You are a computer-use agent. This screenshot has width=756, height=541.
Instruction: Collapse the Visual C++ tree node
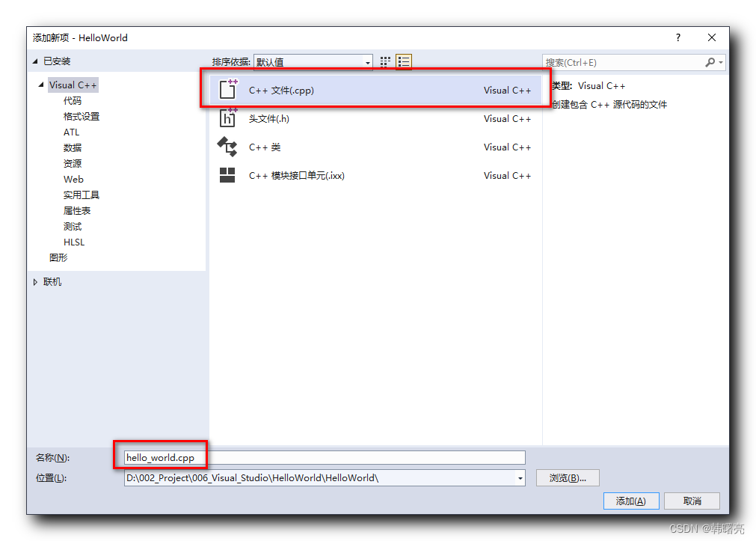tap(41, 85)
